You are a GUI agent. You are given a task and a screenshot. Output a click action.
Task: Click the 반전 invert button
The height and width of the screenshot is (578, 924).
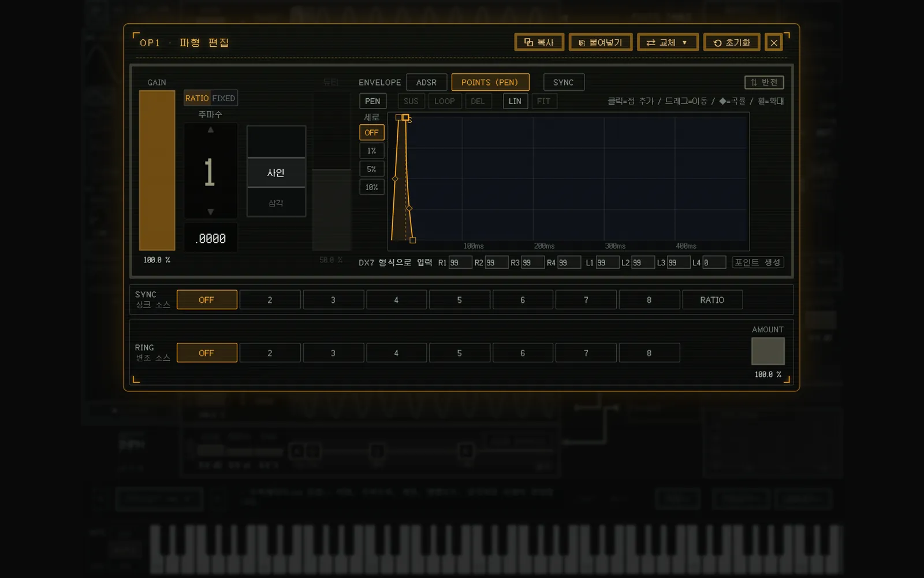pyautogui.click(x=764, y=82)
